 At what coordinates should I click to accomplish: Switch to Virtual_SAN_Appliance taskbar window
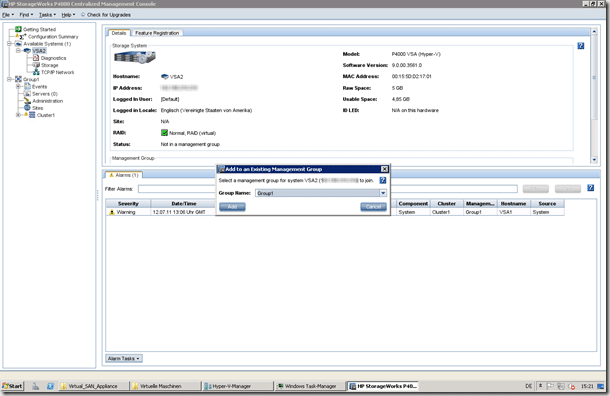tap(93, 386)
